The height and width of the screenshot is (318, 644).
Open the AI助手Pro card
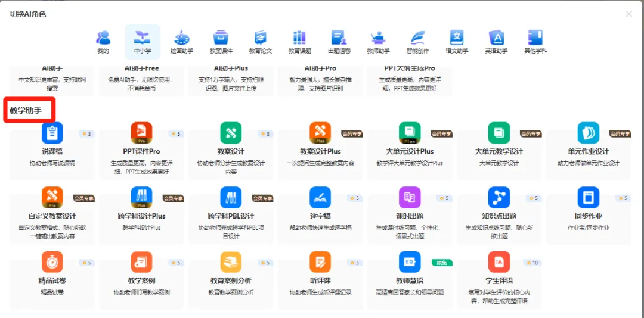point(320,80)
